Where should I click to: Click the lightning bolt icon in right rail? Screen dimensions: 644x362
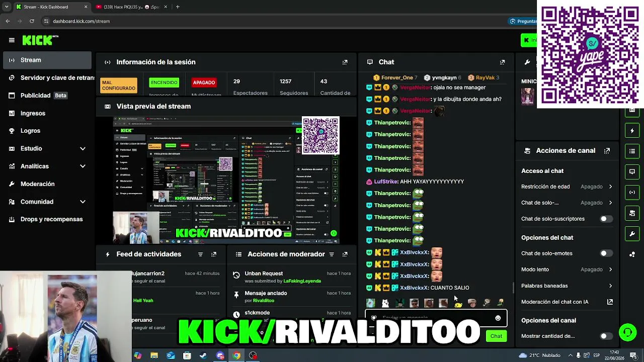coord(632,131)
